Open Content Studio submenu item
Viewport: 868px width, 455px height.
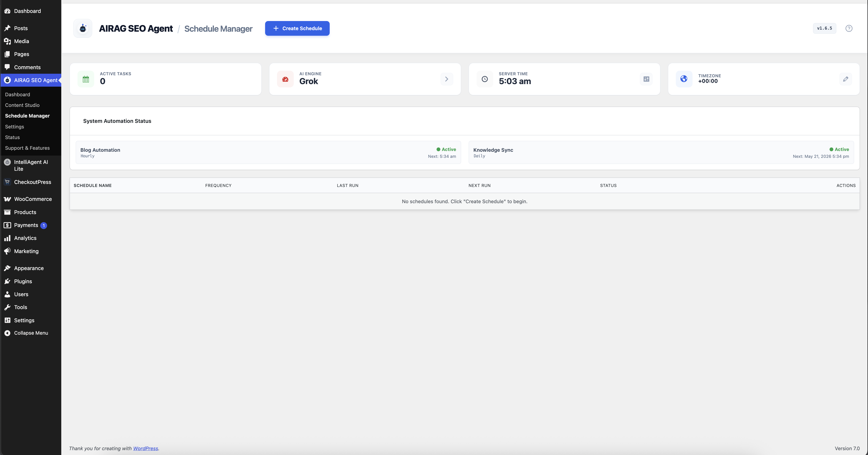[x=22, y=105]
